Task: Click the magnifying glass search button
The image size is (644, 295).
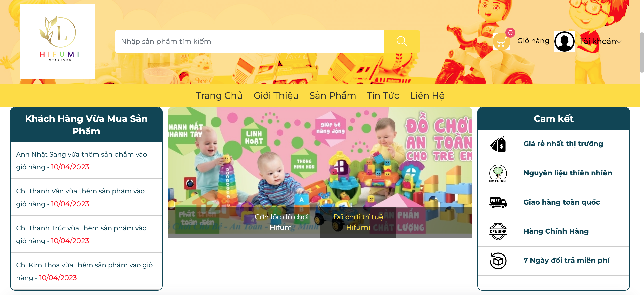Action: click(x=402, y=41)
